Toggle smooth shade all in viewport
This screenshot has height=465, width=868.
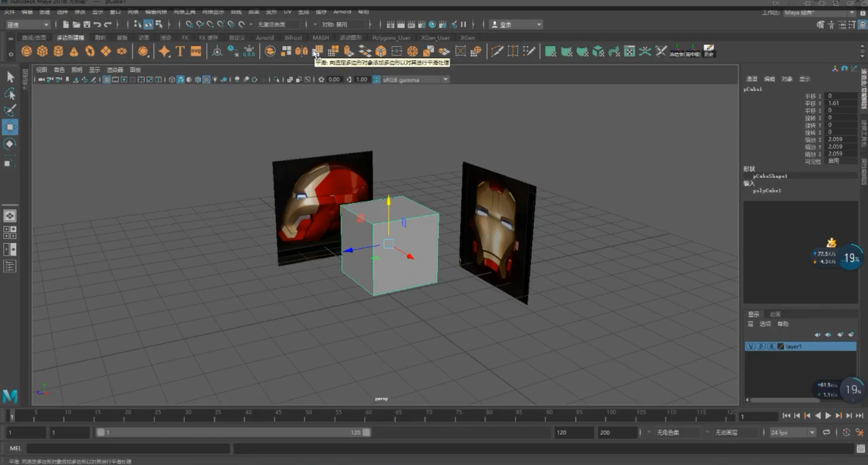tap(181, 80)
